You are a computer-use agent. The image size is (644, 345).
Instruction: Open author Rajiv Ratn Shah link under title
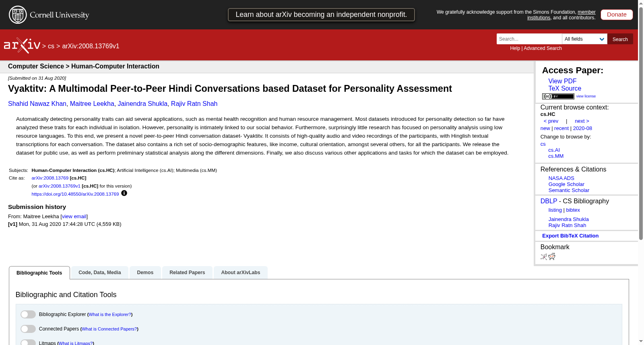pos(194,104)
